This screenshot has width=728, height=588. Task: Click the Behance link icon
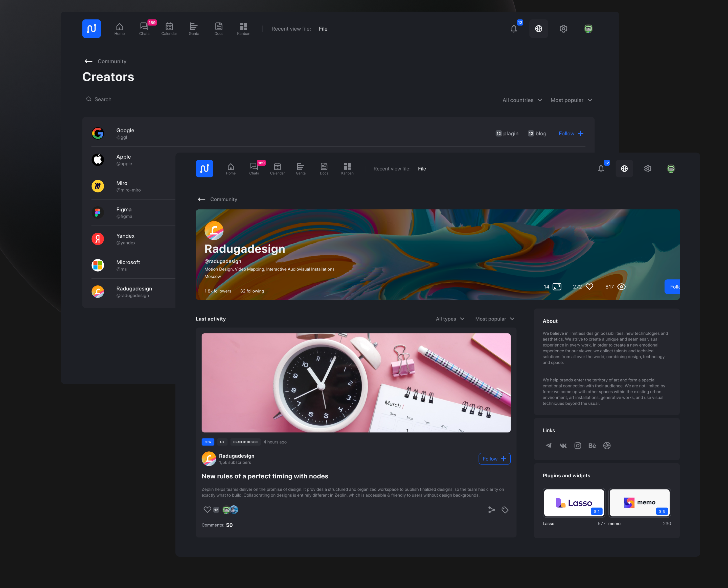point(592,445)
